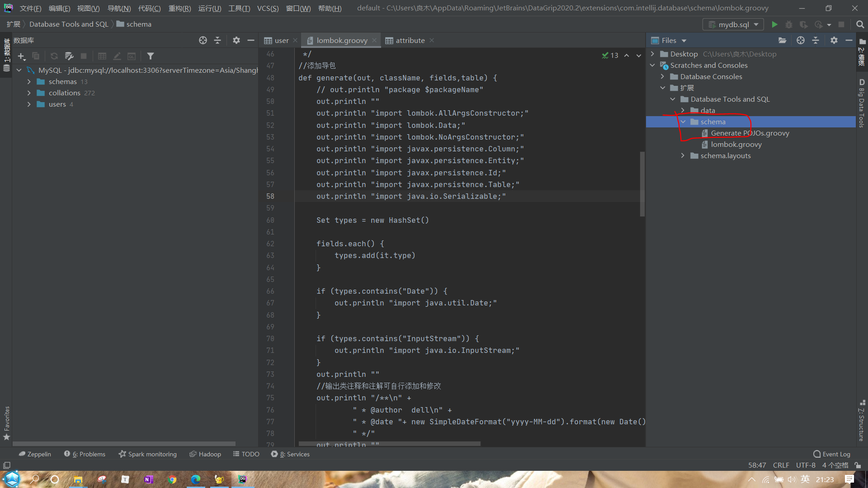Toggle tool window quick-access button in status bar
Screen dimensions: 868x488
click(6, 465)
